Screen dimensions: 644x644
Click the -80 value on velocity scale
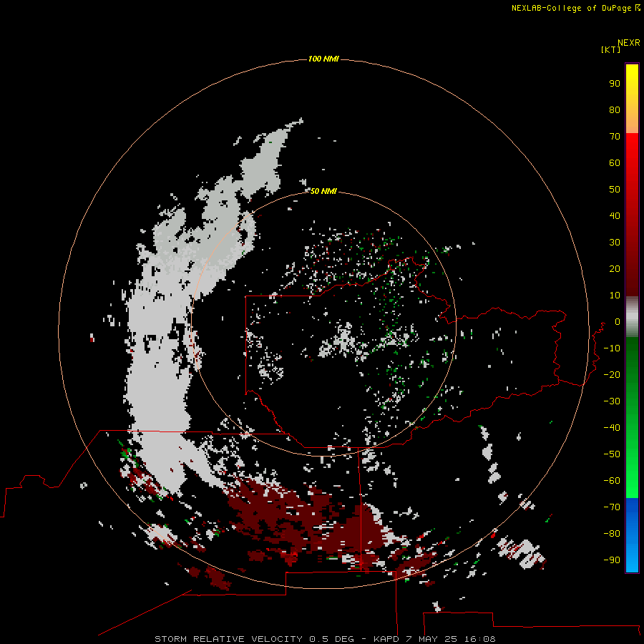(612, 534)
